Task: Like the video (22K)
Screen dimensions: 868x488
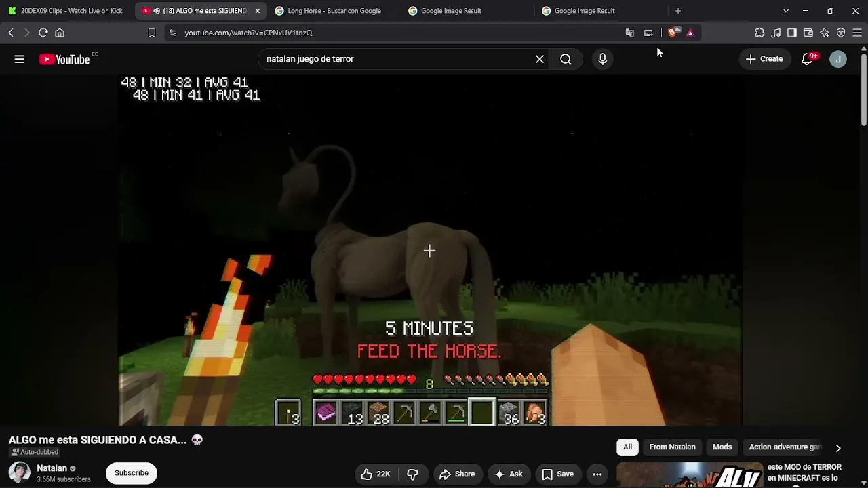Action: point(376,474)
